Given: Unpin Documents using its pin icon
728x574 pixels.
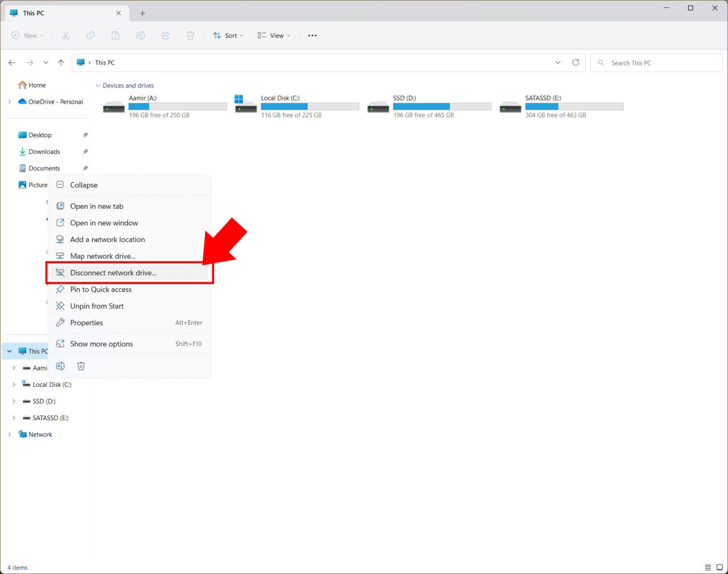Looking at the screenshot, I should click(86, 168).
